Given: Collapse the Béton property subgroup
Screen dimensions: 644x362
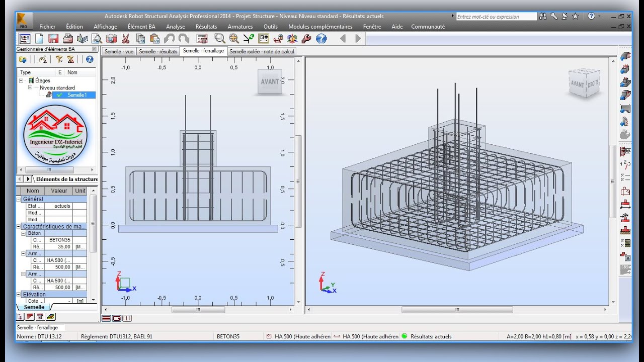Looking at the screenshot, I should pyautogui.click(x=23, y=233).
